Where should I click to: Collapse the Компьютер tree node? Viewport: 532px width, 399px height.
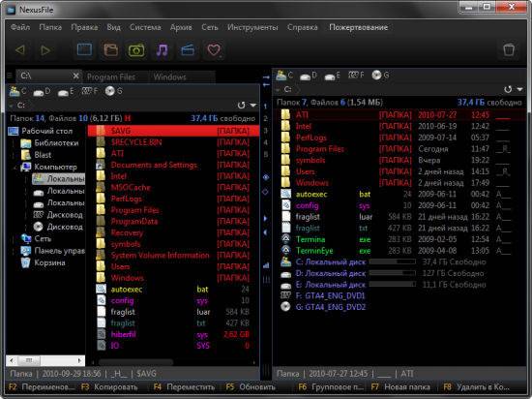[x=15, y=168]
